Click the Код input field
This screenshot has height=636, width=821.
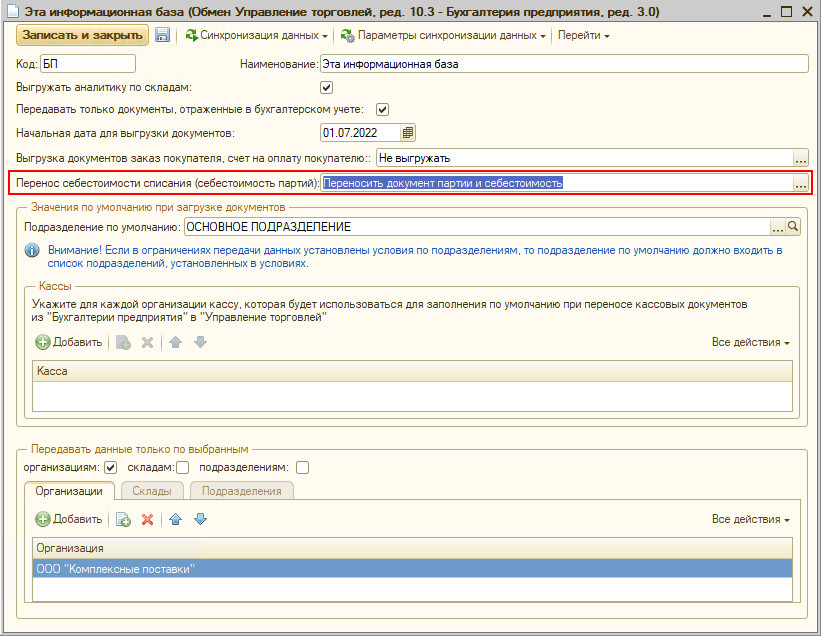88,64
